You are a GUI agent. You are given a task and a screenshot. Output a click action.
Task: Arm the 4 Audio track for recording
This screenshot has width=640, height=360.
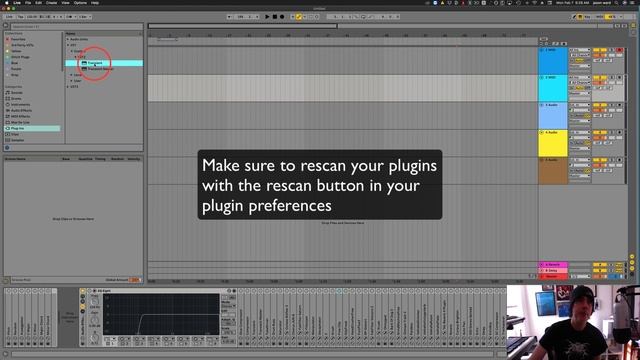click(619, 133)
